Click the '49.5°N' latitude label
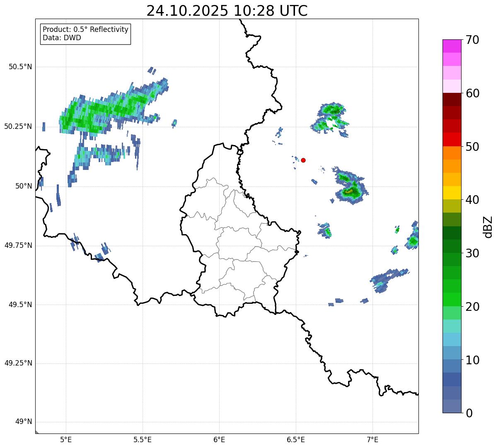 coord(20,305)
